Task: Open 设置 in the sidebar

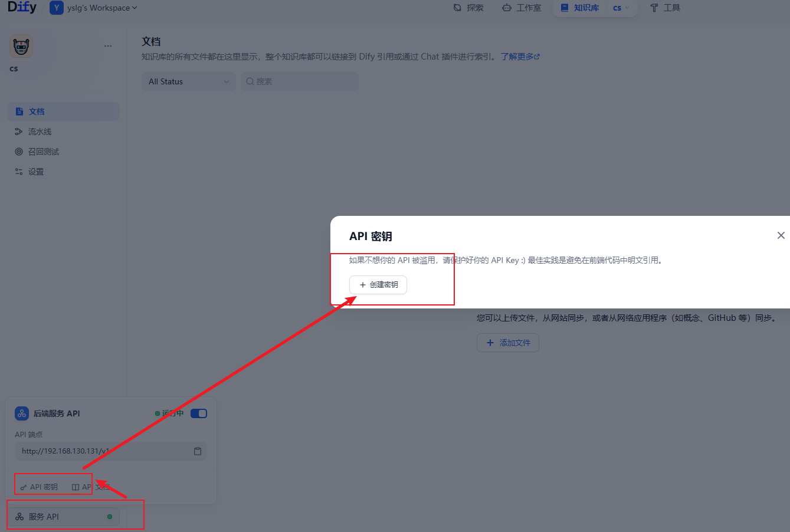Action: pos(35,172)
